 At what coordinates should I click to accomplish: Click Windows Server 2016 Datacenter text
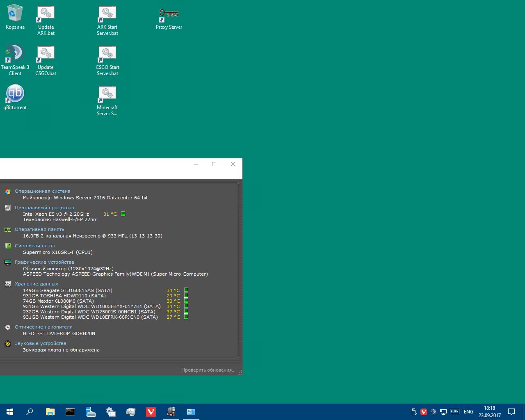click(85, 198)
